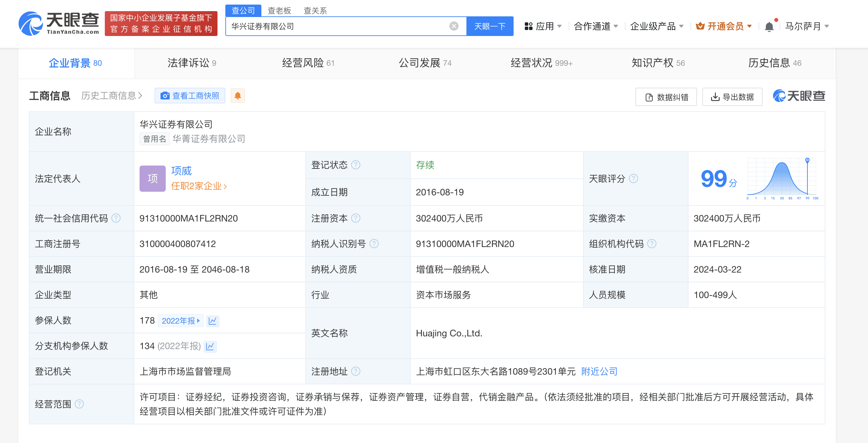
Task: Clear the search box using the X icon
Action: tap(454, 26)
